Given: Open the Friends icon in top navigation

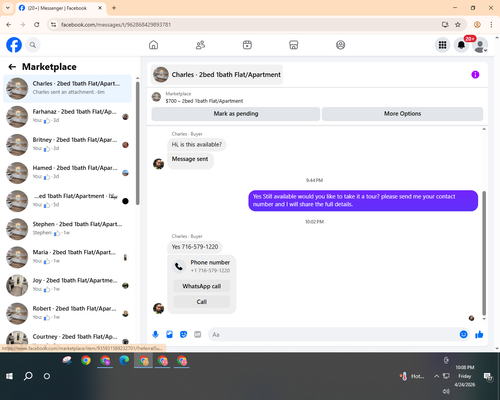Looking at the screenshot, I should pyautogui.click(x=200, y=45).
